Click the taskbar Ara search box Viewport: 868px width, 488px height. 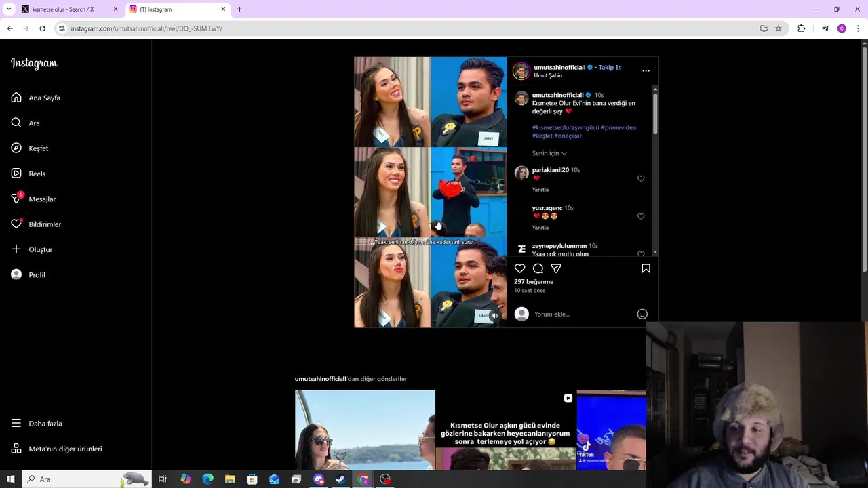point(86,479)
